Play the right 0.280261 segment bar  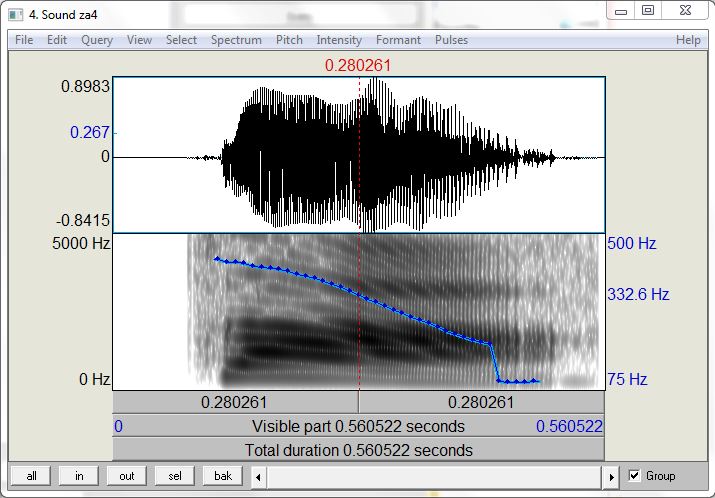(x=482, y=402)
